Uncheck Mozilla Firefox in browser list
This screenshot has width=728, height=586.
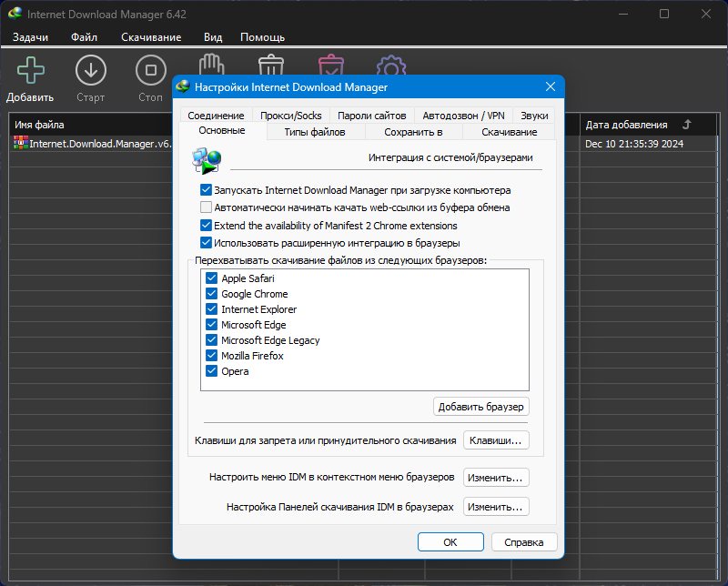[x=211, y=355]
